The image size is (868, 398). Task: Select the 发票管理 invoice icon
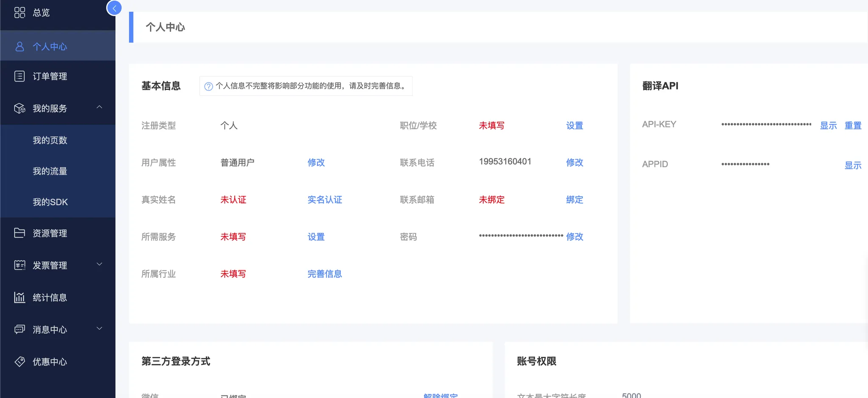(19, 265)
